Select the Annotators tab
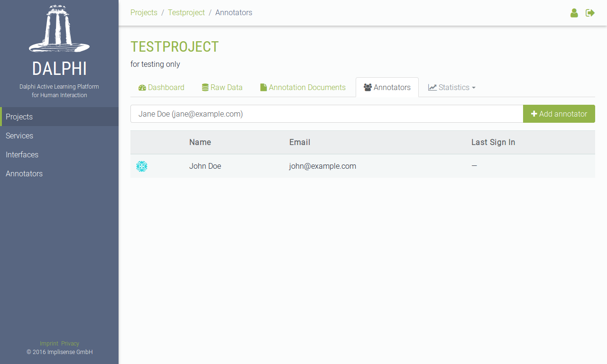The image size is (607, 364). tap(387, 87)
